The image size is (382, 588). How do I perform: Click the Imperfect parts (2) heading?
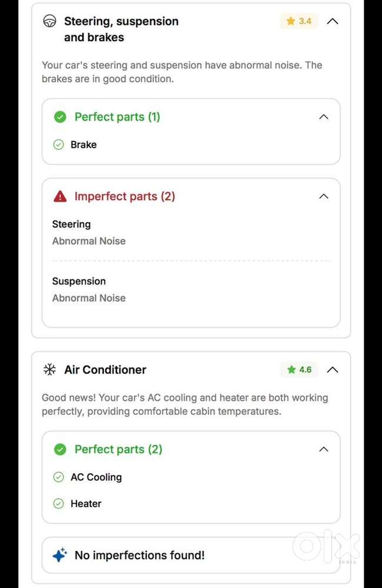(x=125, y=196)
